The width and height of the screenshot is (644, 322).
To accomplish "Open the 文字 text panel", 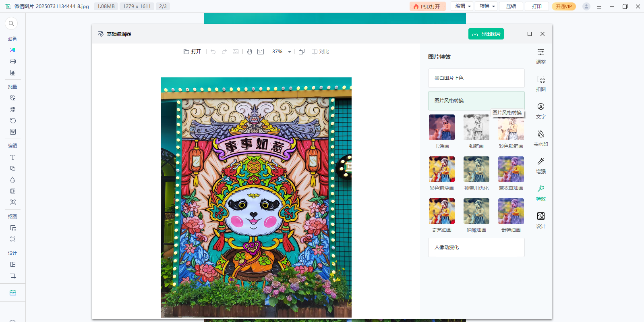I will point(541,111).
